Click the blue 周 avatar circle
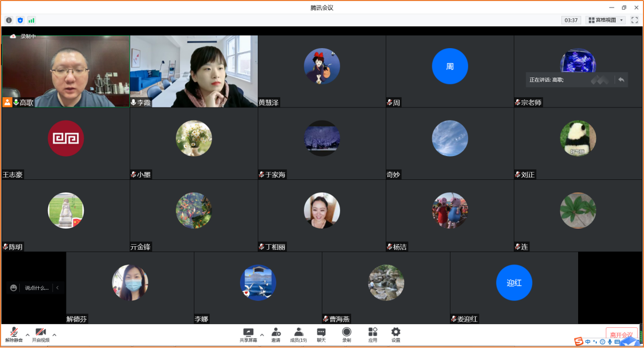644x348 pixels. click(450, 66)
